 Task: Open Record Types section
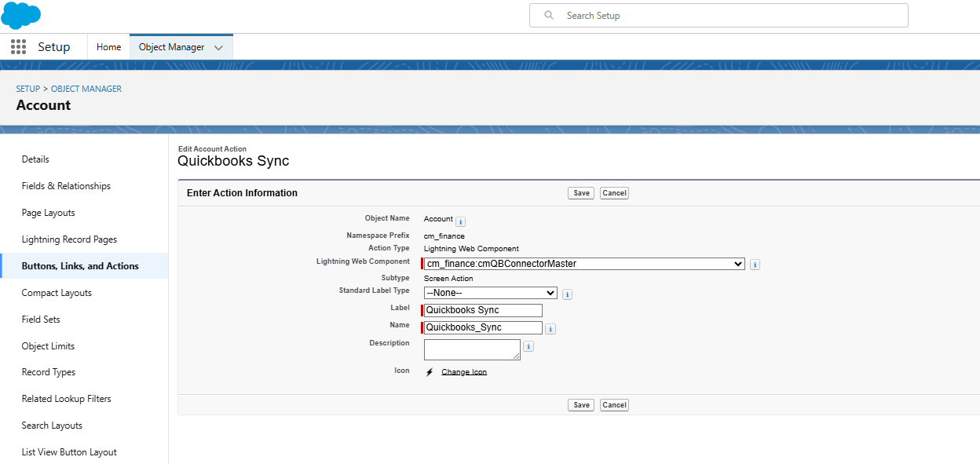49,372
